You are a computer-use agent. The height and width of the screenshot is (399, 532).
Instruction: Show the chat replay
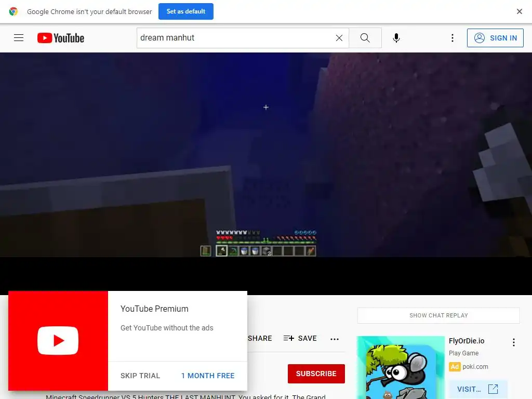(x=438, y=315)
